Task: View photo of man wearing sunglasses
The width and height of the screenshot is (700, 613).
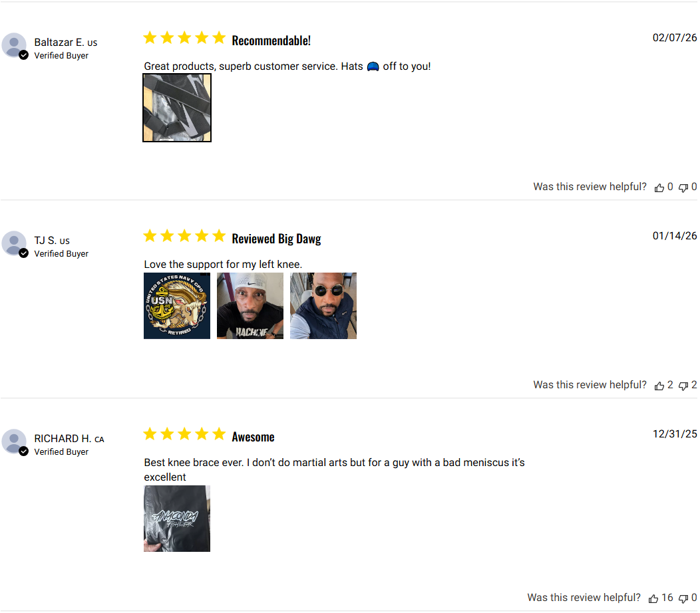Action: [323, 306]
